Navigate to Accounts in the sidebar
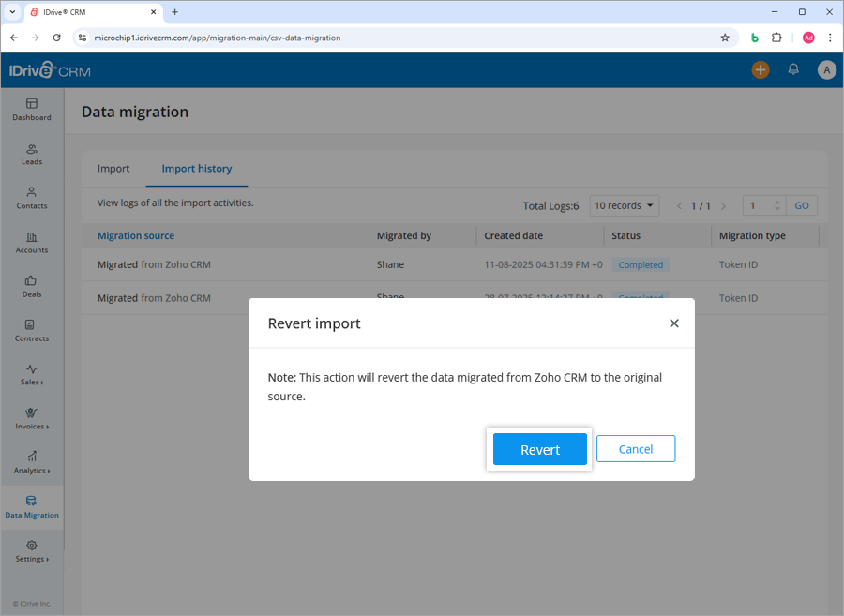This screenshot has width=844, height=616. click(x=31, y=243)
